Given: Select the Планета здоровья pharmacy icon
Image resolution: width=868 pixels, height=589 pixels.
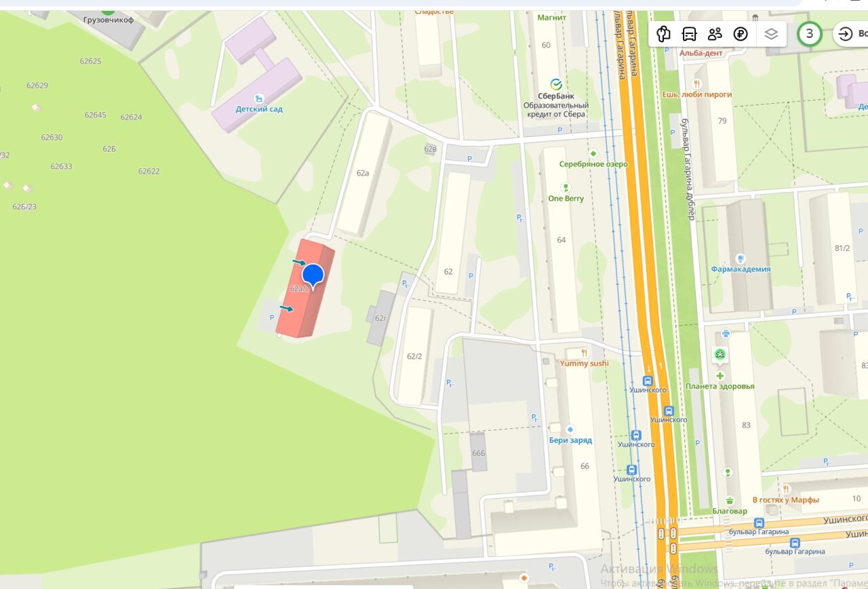Looking at the screenshot, I should pos(720,375).
